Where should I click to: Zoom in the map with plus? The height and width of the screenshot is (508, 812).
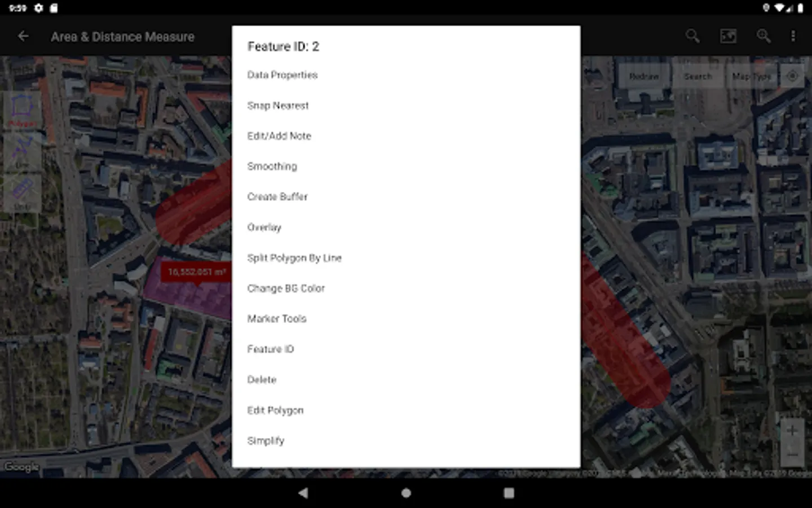pos(792,431)
